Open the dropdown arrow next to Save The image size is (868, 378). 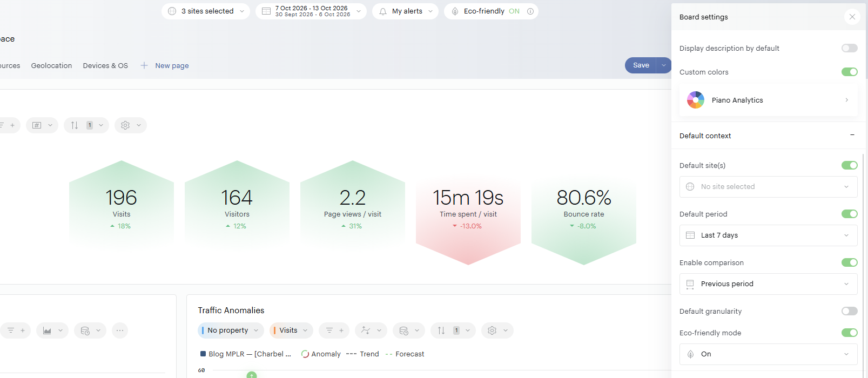664,65
